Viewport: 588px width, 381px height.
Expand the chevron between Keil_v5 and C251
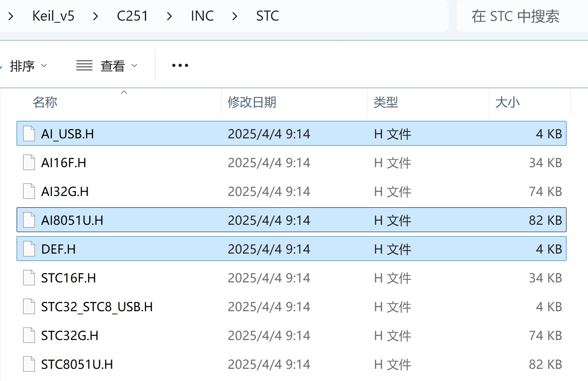pos(95,16)
